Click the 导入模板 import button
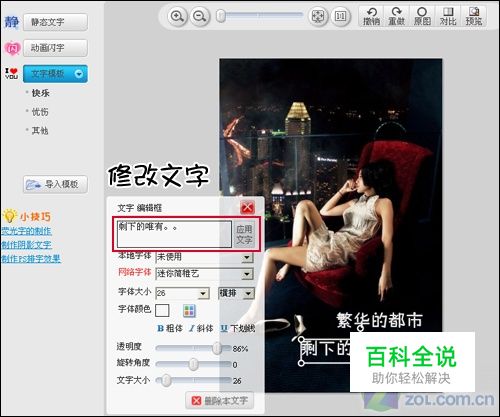 pos(55,184)
